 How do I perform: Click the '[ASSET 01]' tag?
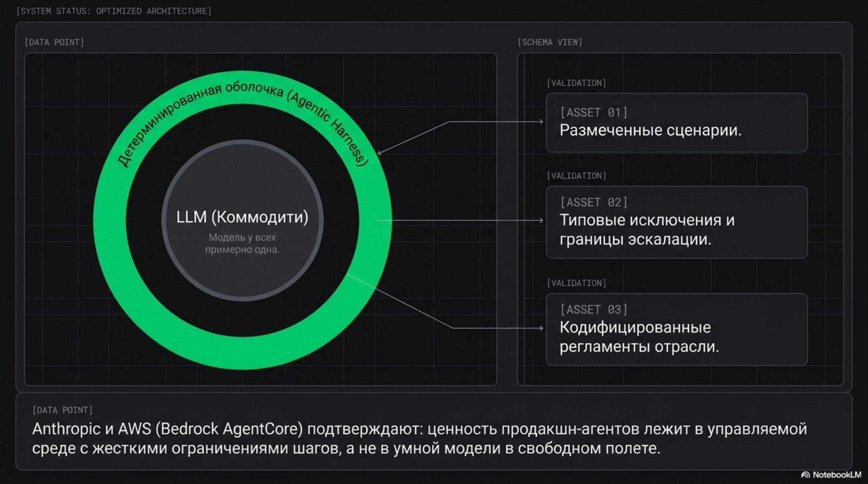click(593, 112)
